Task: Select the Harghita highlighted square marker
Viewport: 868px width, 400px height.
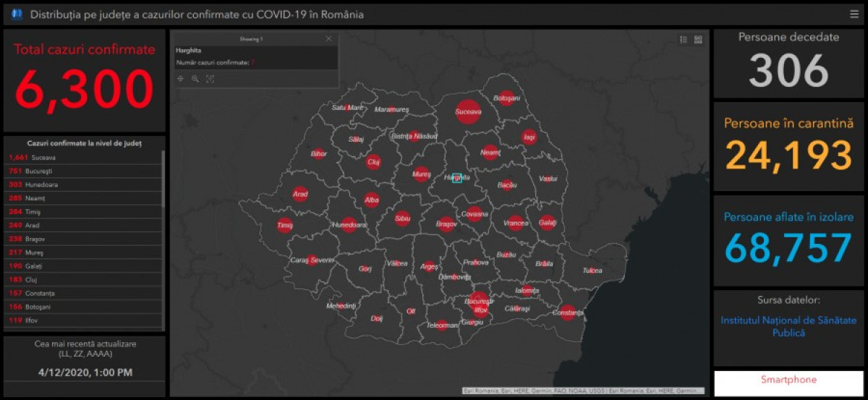Action: coord(457,178)
